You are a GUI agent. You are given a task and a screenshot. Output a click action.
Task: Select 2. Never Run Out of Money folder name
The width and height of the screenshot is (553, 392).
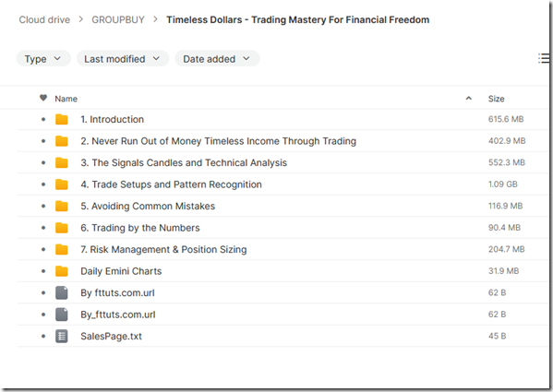tap(218, 141)
